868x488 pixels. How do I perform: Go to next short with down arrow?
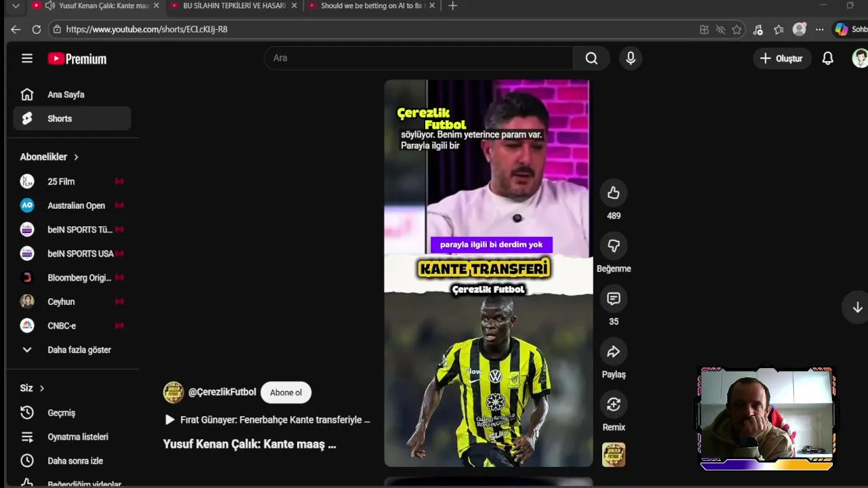[857, 308]
